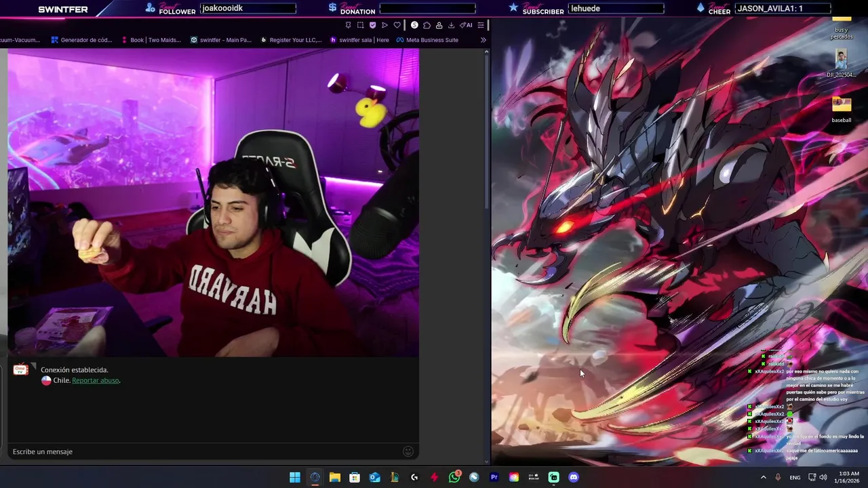
Task: Open the Windows Start menu
Action: (x=295, y=477)
